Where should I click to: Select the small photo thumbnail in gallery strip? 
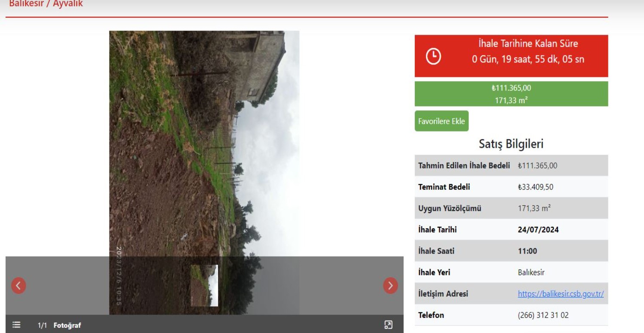tap(204, 285)
